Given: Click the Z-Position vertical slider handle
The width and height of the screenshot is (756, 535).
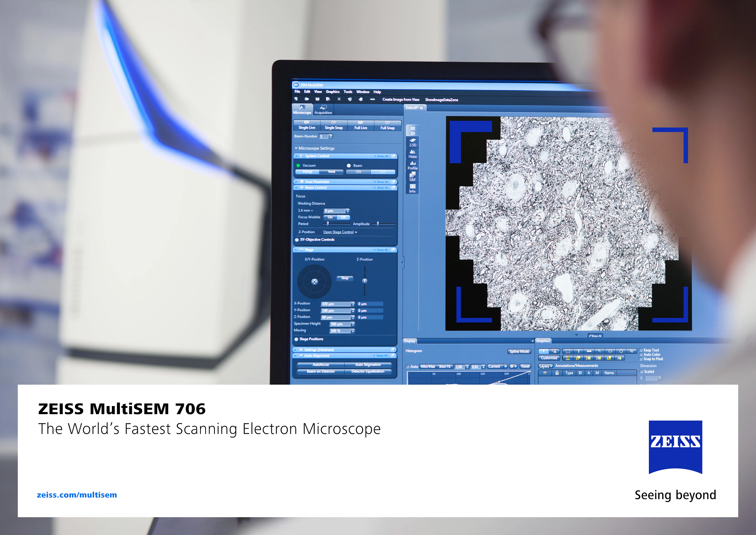Looking at the screenshot, I should [365, 281].
